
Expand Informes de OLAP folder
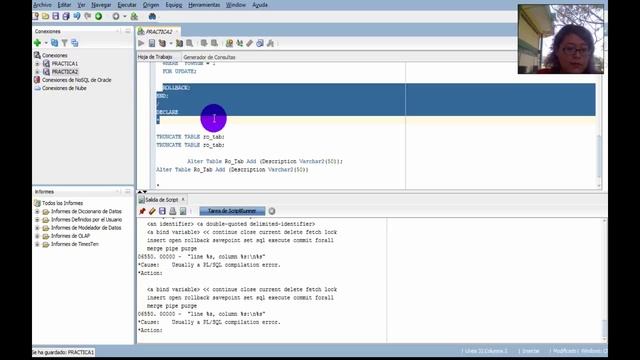(37, 236)
